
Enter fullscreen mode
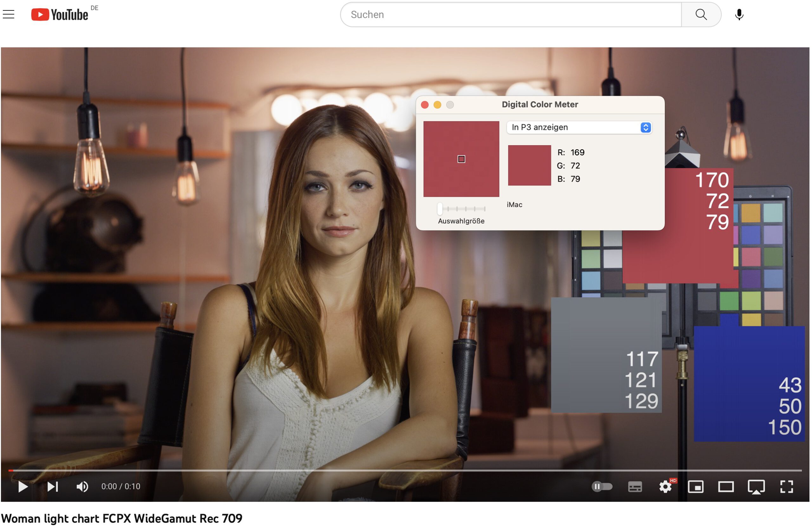(x=787, y=487)
